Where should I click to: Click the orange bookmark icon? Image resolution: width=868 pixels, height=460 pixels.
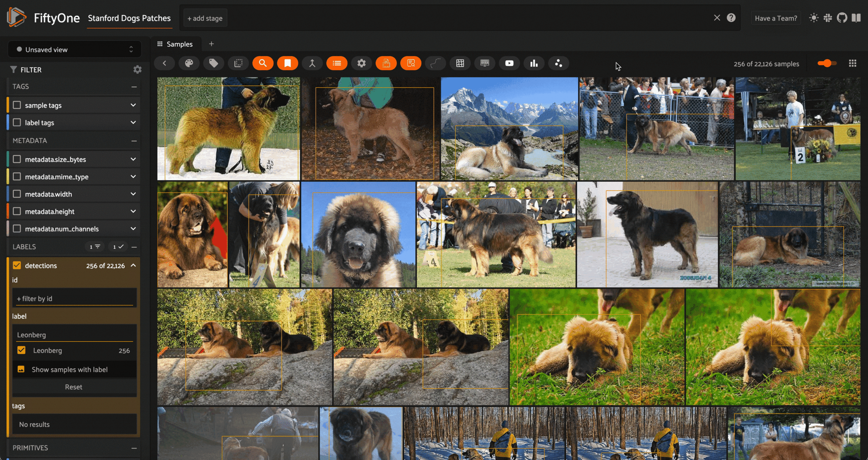coord(288,63)
